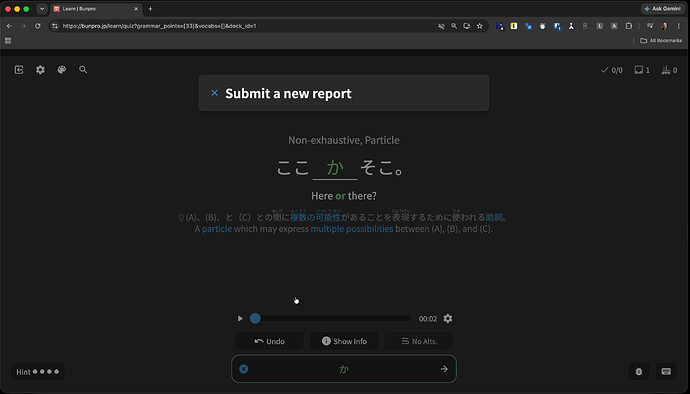Click the audio progress slider handle
This screenshot has width=690, height=394.
point(255,318)
